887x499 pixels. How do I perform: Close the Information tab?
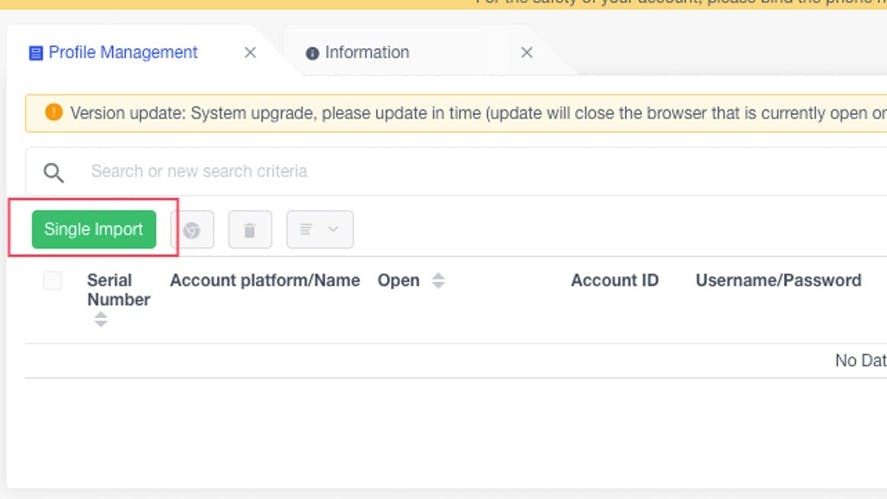point(527,53)
